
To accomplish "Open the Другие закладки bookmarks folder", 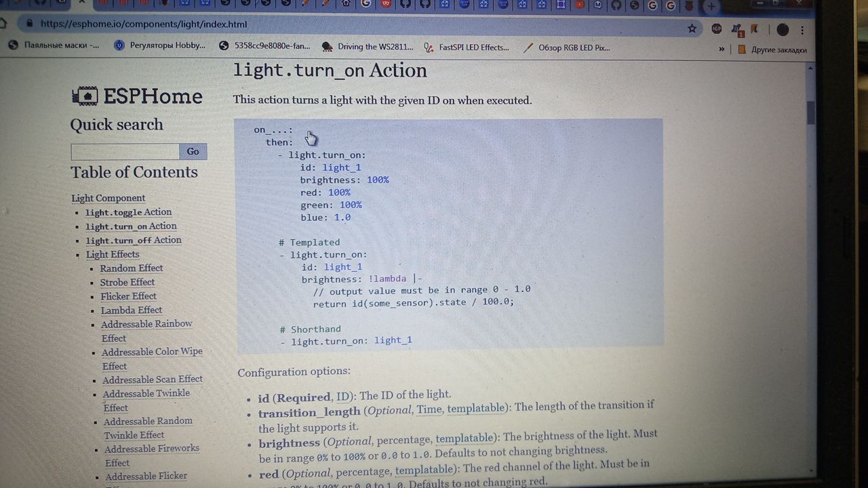I will point(772,49).
